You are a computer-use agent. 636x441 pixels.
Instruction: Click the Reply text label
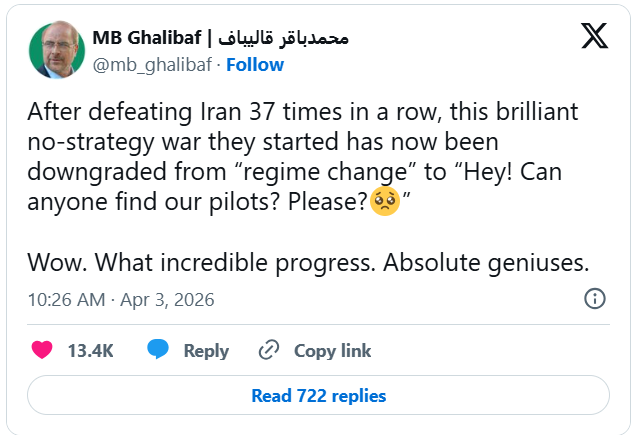tap(206, 351)
